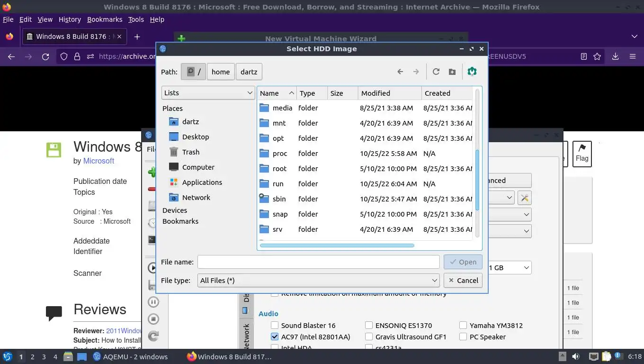Click the Flag icon on Archive page
Viewport: 644px width, 364px height.
pyautogui.click(x=582, y=154)
